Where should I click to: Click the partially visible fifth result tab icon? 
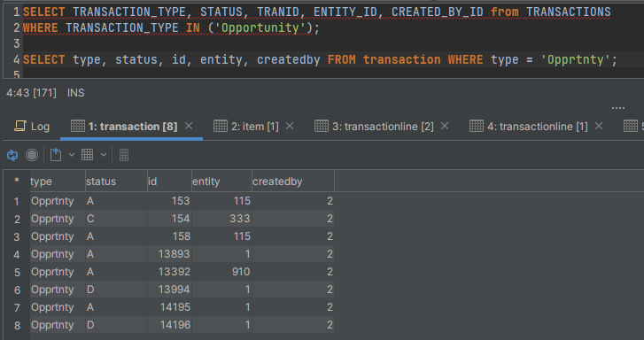631,126
